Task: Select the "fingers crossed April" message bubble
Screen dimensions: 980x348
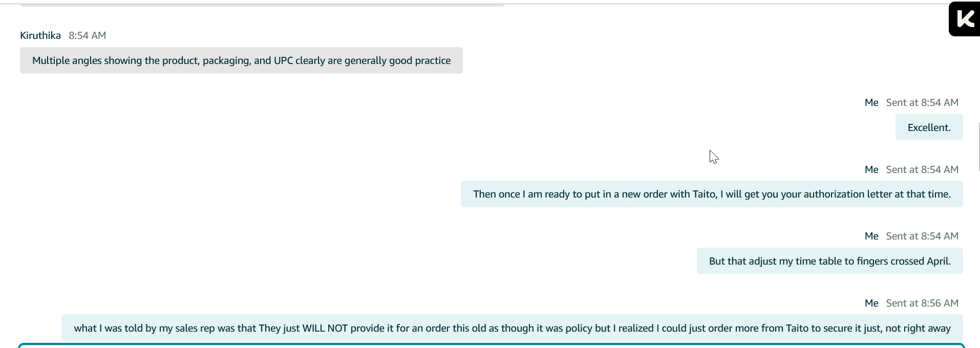Action: (829, 261)
